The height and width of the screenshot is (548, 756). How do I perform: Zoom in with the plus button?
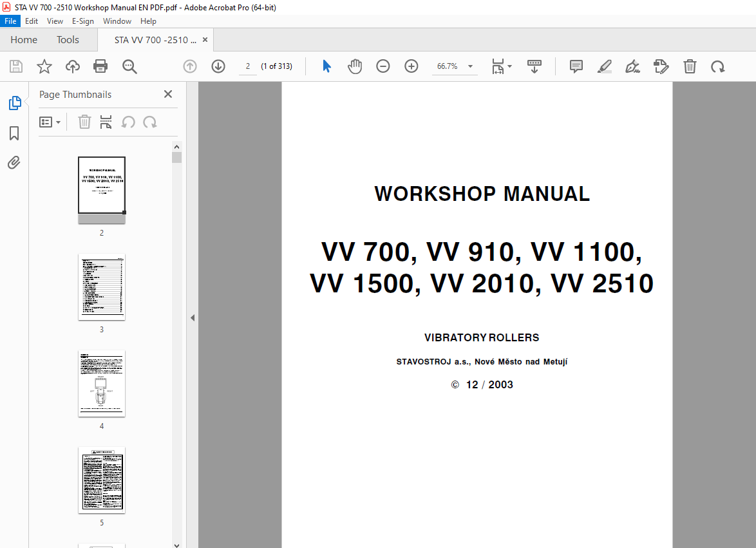coord(411,66)
